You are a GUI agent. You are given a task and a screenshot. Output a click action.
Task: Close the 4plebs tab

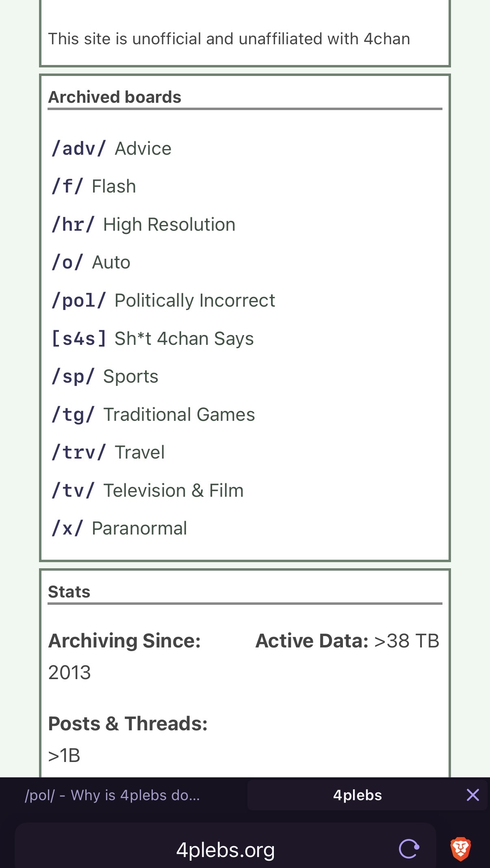pyautogui.click(x=473, y=795)
